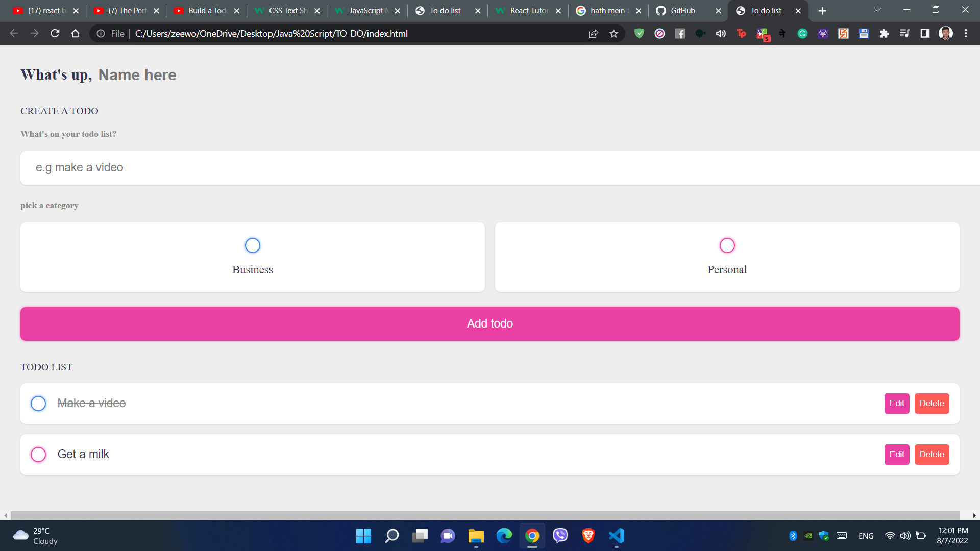Toggle done on Make a video todo
The image size is (980, 551).
38,404
